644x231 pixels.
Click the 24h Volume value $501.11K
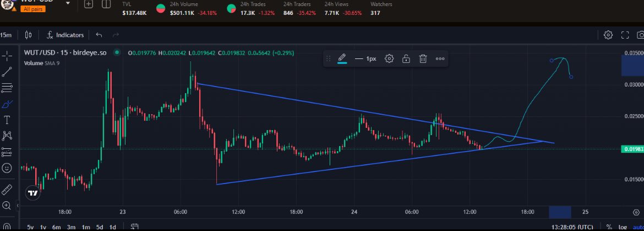click(x=182, y=13)
